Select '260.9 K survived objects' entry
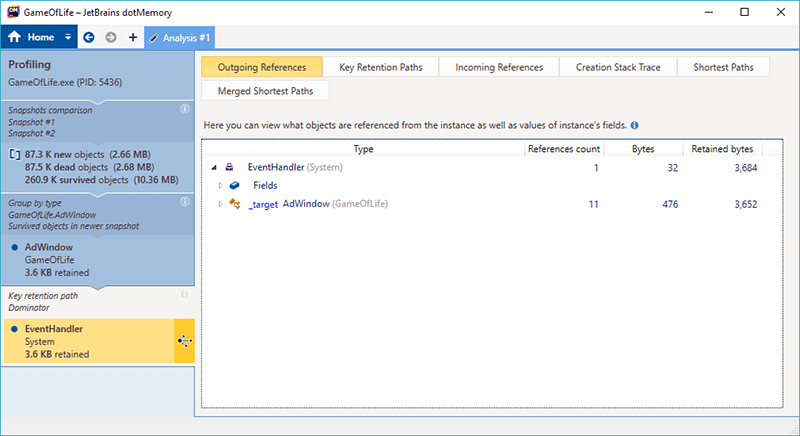 point(102,180)
